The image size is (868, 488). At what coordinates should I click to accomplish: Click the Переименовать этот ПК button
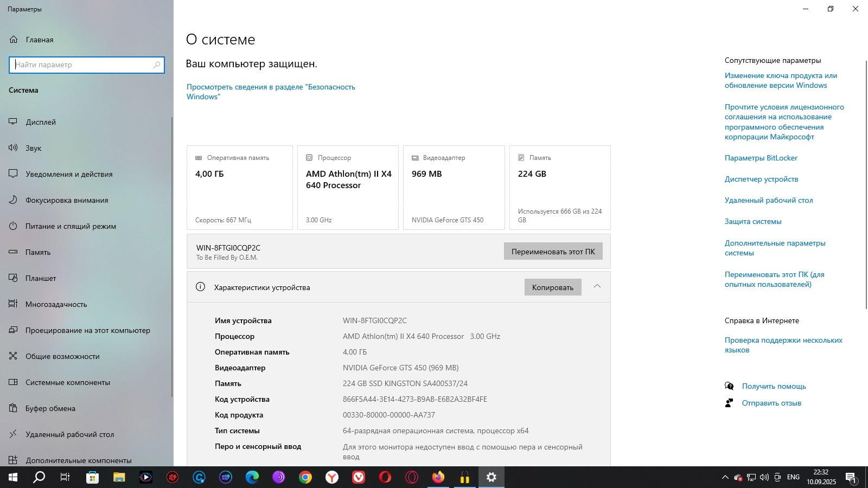tap(553, 252)
